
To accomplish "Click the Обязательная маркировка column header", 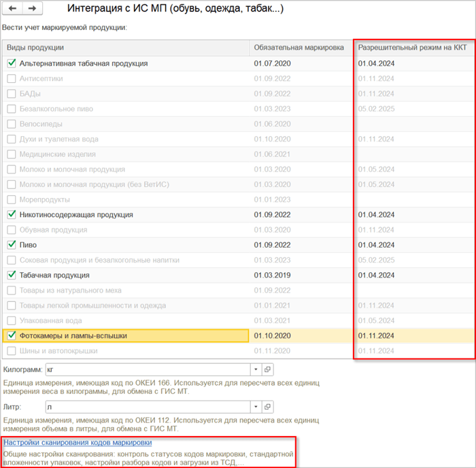I will coord(301,48).
